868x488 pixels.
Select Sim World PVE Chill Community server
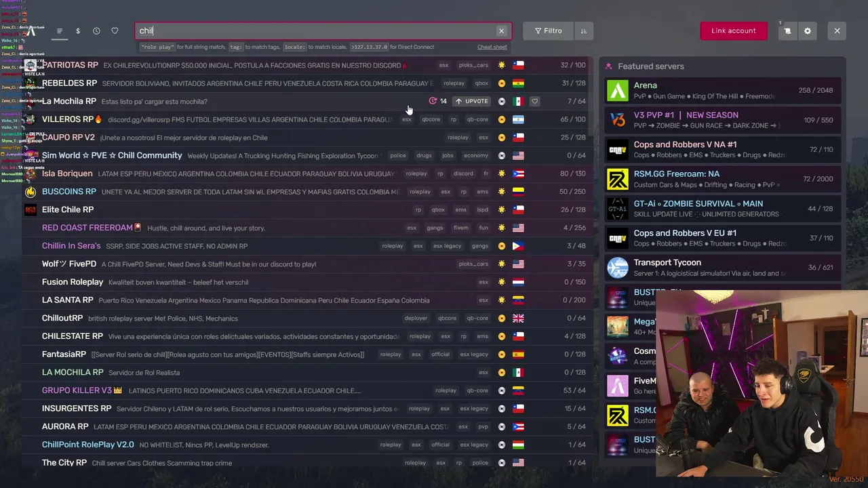coord(307,155)
